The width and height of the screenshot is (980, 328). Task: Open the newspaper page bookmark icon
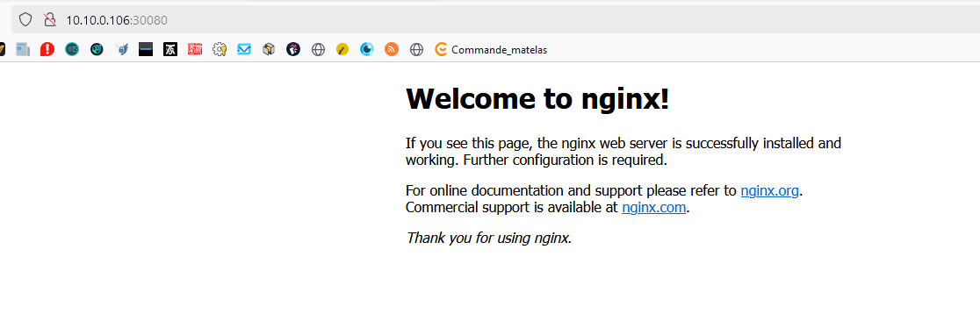(23, 49)
